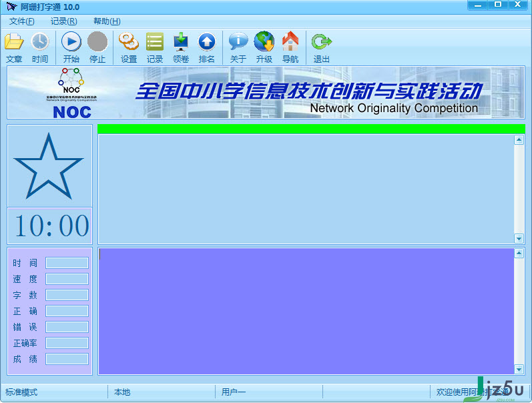Click the 正确 value field
This screenshot has height=403, width=532.
(x=67, y=311)
